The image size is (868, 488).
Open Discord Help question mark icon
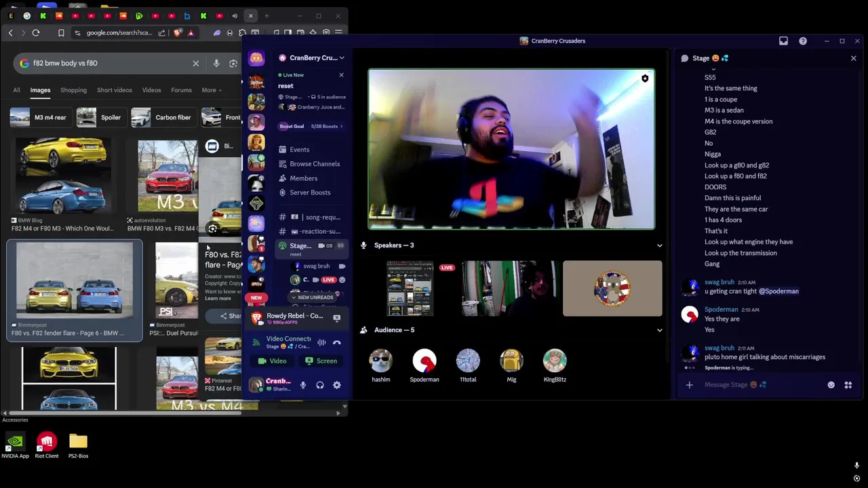pos(803,41)
